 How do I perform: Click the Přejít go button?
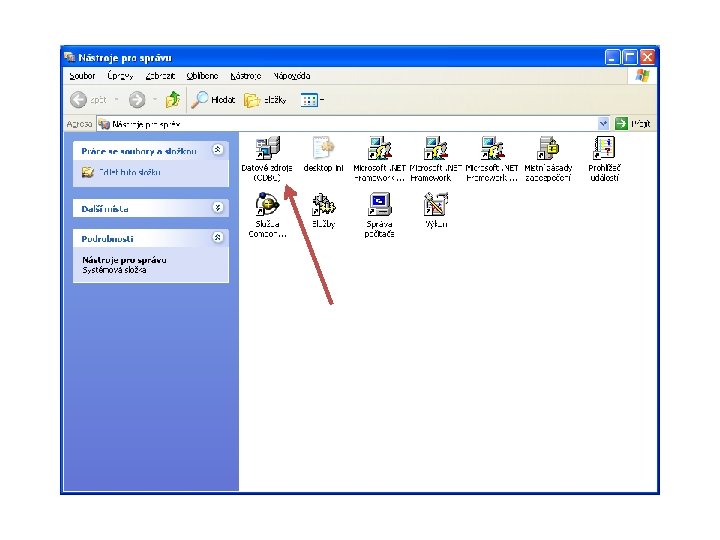coord(633,124)
